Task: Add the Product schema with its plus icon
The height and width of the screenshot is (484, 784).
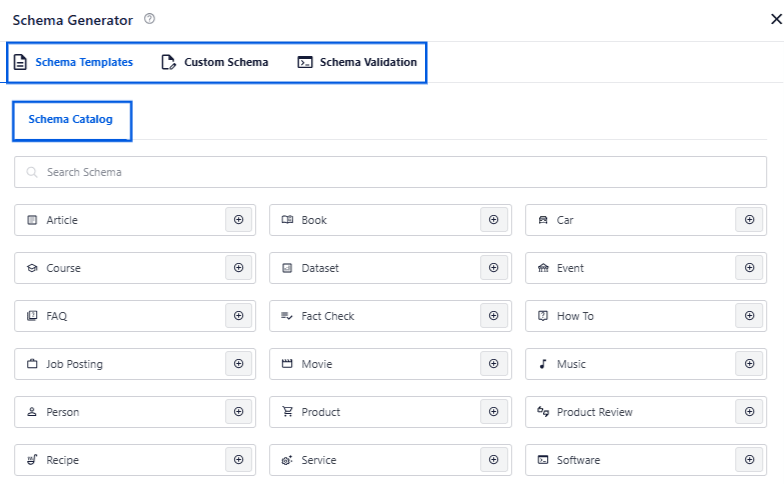Action: click(494, 412)
